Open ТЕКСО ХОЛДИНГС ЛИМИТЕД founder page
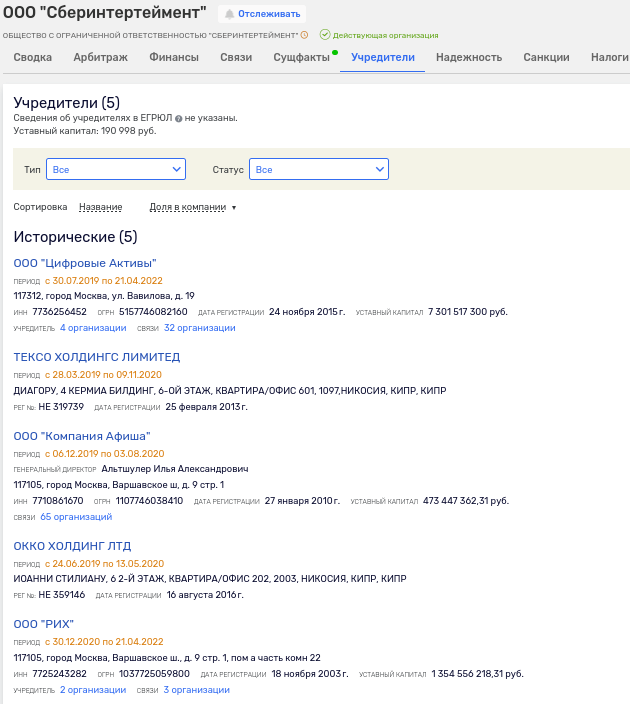The image size is (630, 704). tap(96, 357)
